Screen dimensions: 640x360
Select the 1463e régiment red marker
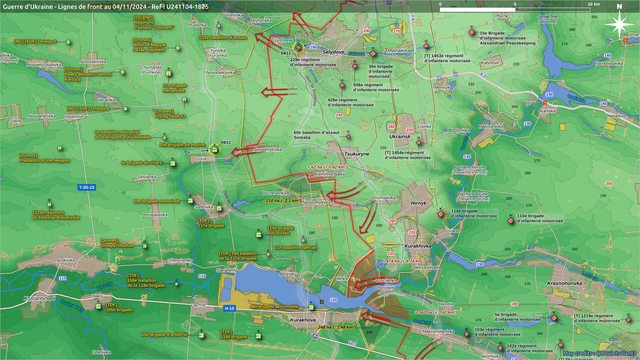tap(426, 46)
